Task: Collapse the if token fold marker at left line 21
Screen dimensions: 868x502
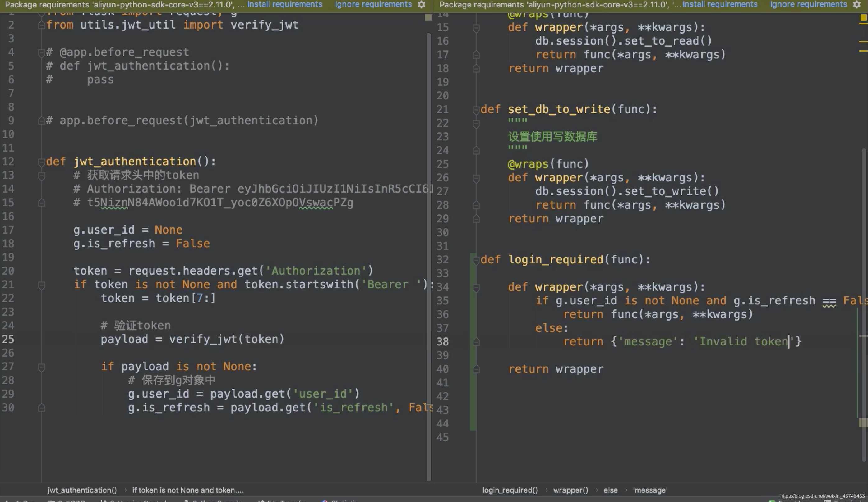Action: click(41, 285)
